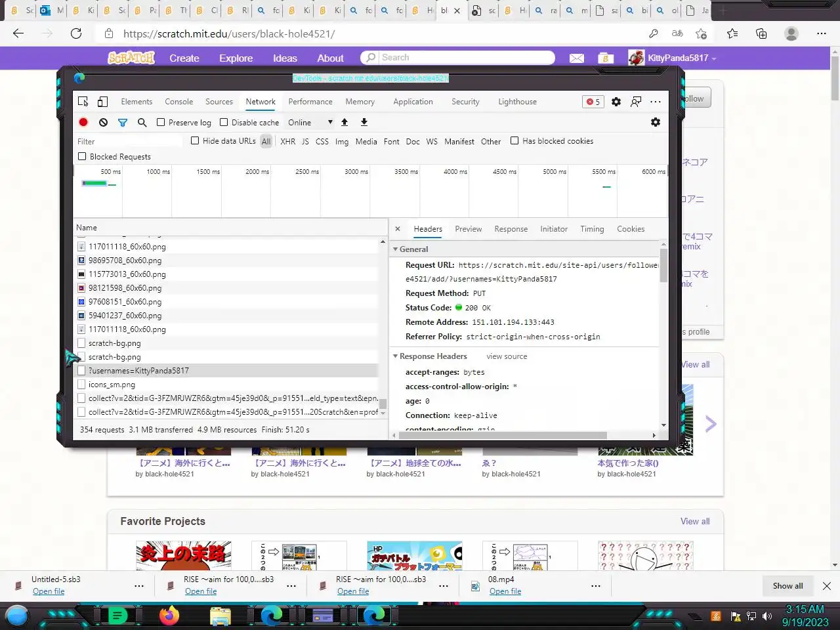Viewport: 840px width, 630px height.
Task: Collapse the Response Headers section
Action: [x=396, y=356]
